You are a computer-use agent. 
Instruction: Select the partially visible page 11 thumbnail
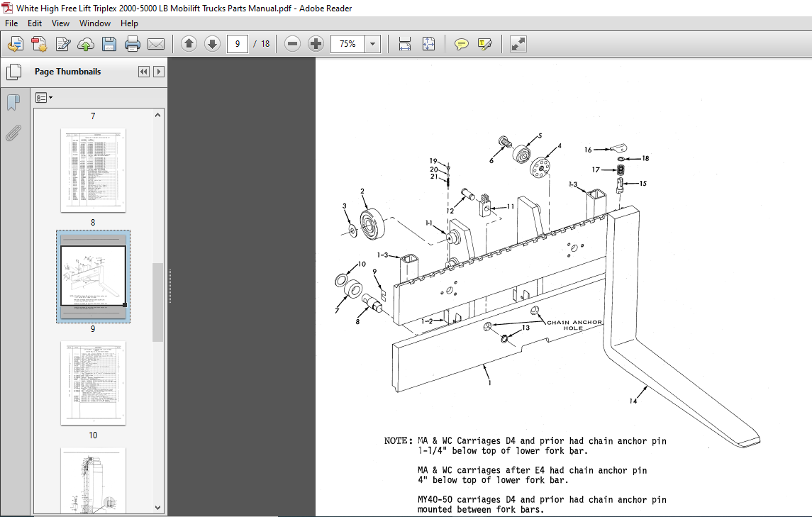(x=93, y=481)
